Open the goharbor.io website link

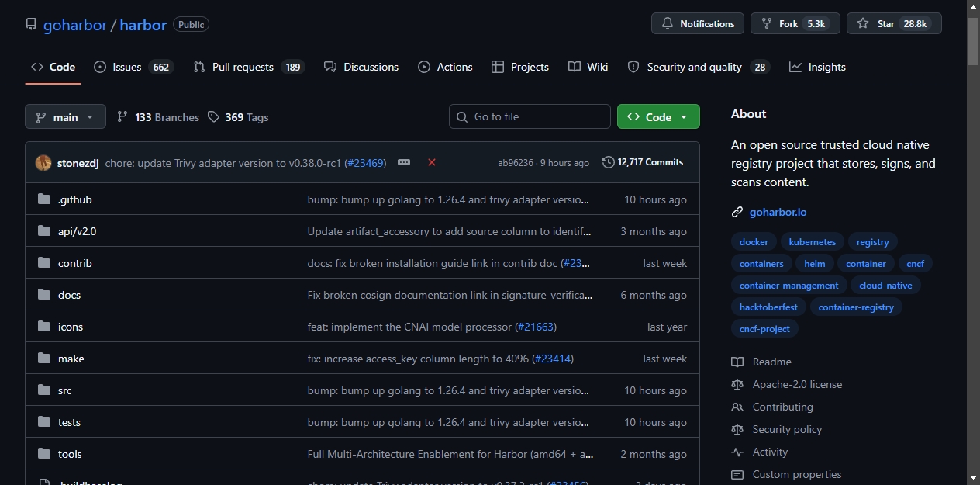pos(778,212)
